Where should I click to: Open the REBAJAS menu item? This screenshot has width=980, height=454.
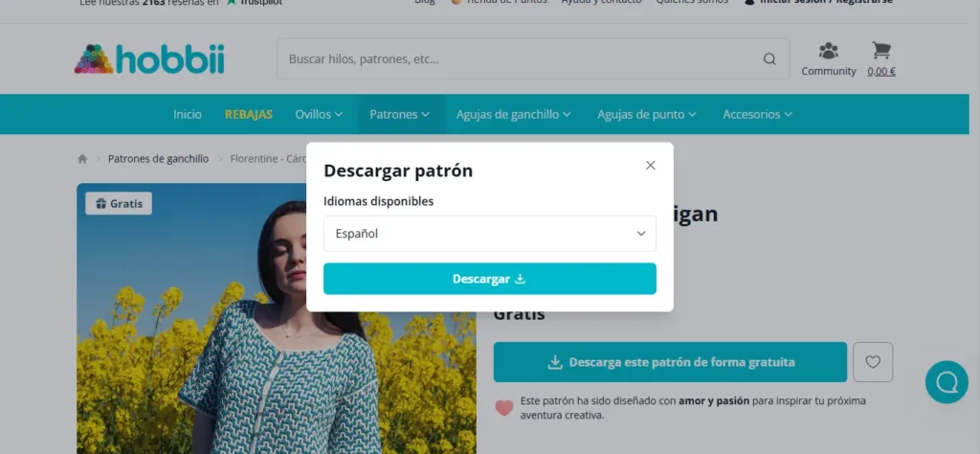[x=249, y=114]
